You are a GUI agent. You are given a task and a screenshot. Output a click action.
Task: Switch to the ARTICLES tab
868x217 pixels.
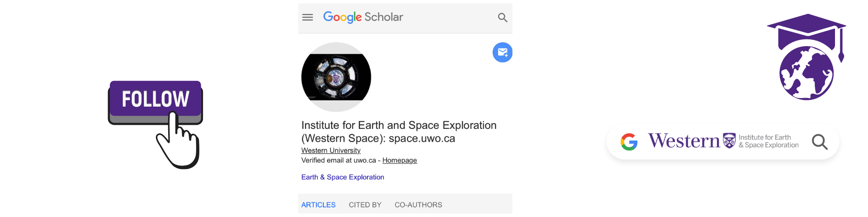(318, 205)
